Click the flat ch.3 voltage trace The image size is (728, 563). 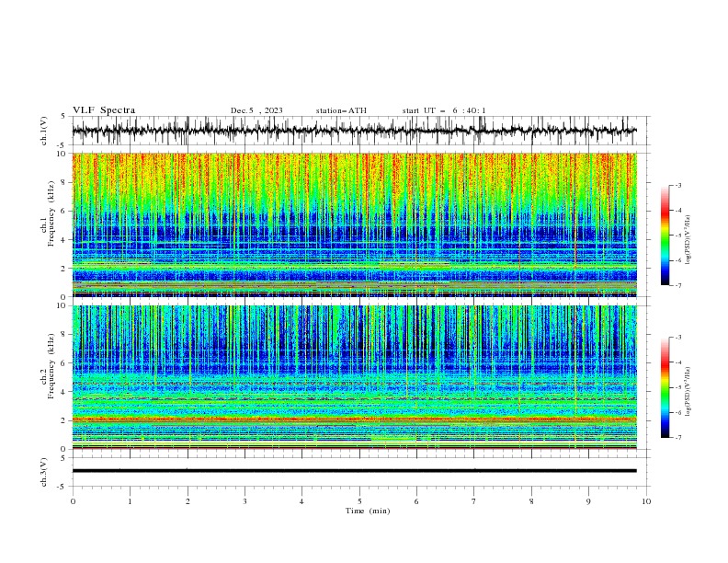pyautogui.click(x=354, y=471)
